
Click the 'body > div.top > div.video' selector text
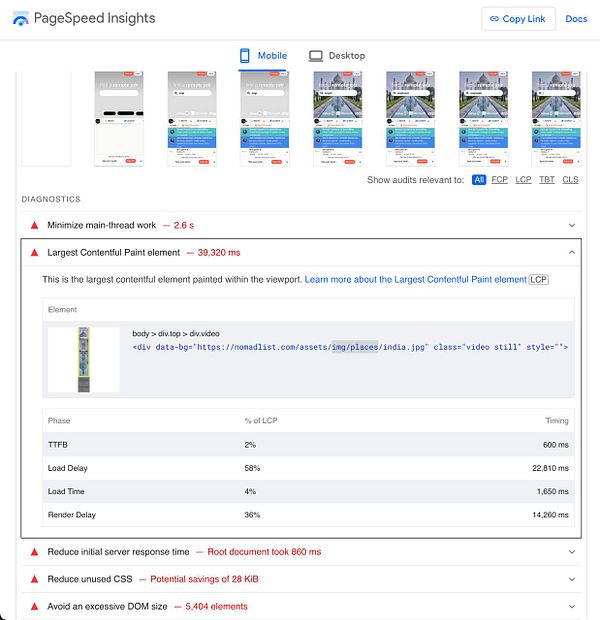(176, 333)
